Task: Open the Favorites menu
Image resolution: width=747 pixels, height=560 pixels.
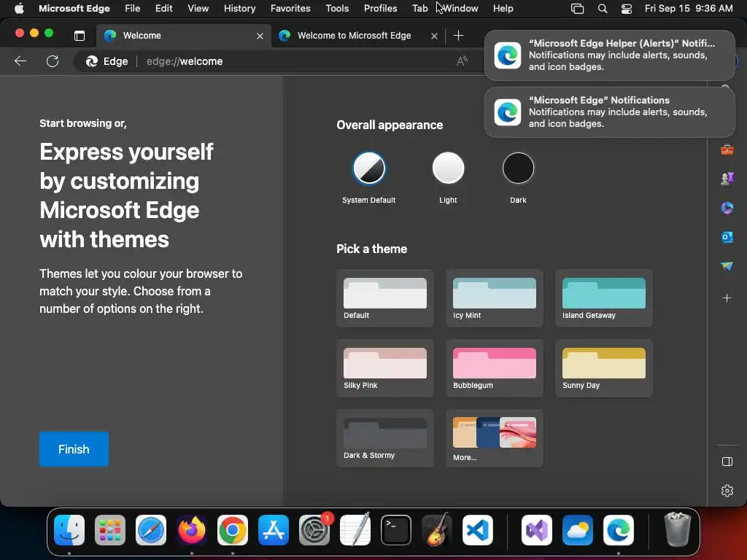Action: (x=290, y=8)
